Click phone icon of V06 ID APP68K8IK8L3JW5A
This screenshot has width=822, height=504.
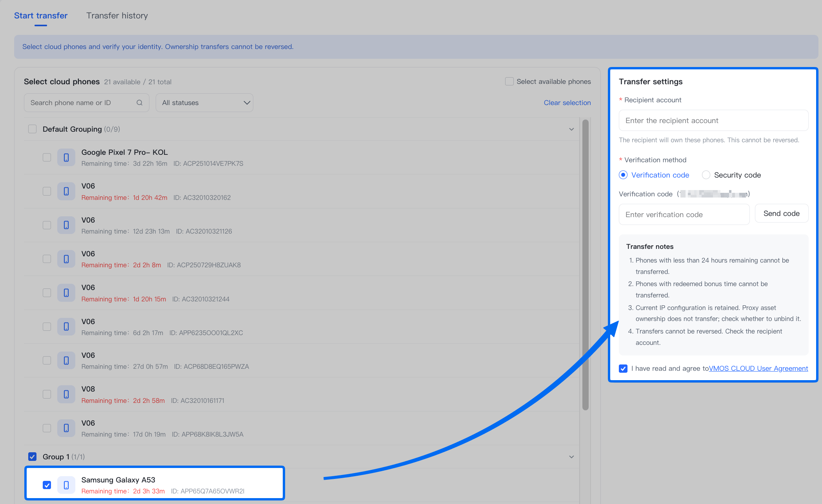[66, 428]
